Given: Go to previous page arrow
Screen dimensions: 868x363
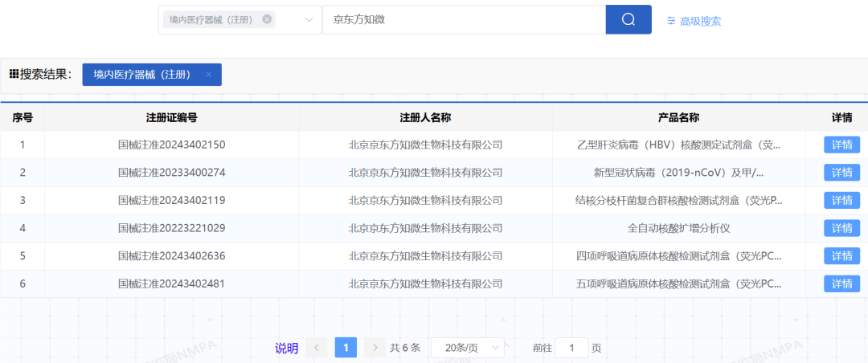Looking at the screenshot, I should 317,348.
